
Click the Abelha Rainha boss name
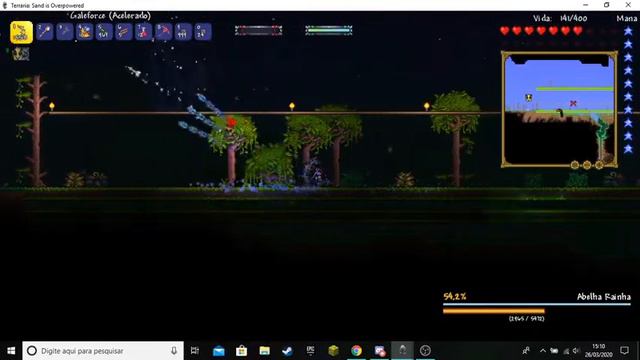click(x=604, y=297)
